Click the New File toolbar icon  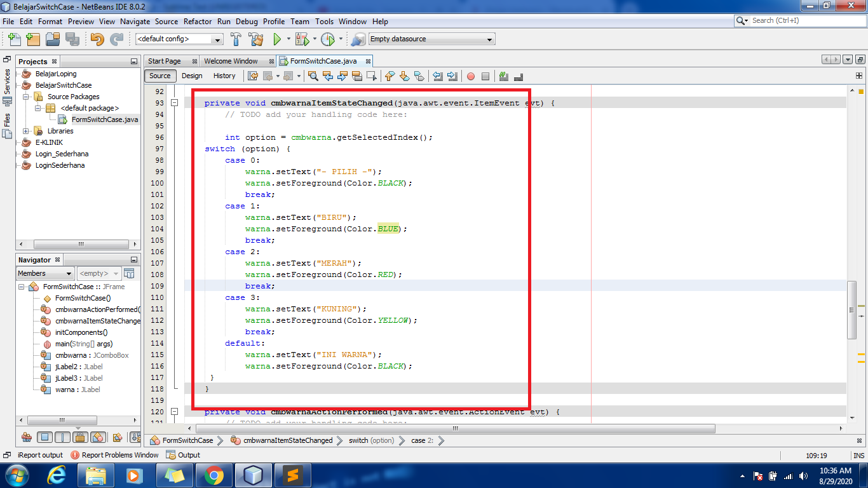pos(14,39)
